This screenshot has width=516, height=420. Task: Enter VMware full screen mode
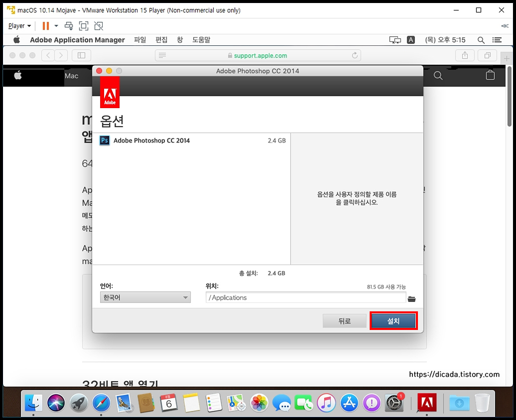[x=83, y=26]
